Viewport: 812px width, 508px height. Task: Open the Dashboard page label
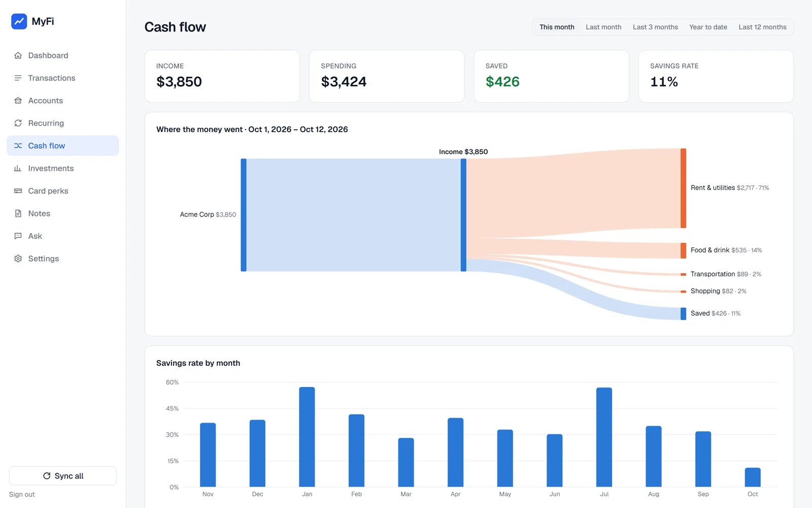pos(48,55)
